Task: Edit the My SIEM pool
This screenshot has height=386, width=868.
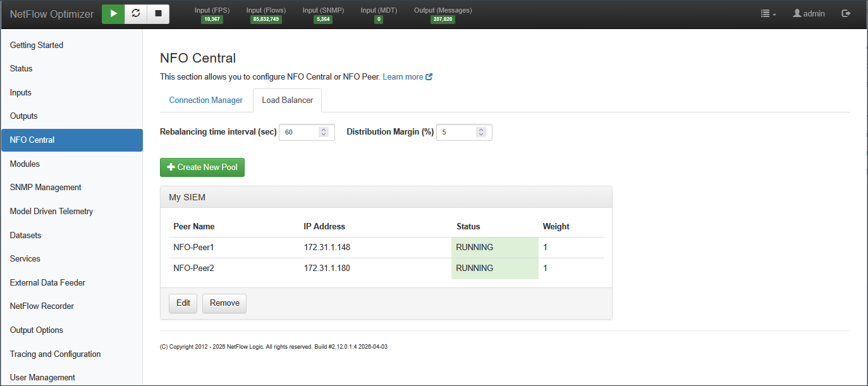Action: [183, 303]
